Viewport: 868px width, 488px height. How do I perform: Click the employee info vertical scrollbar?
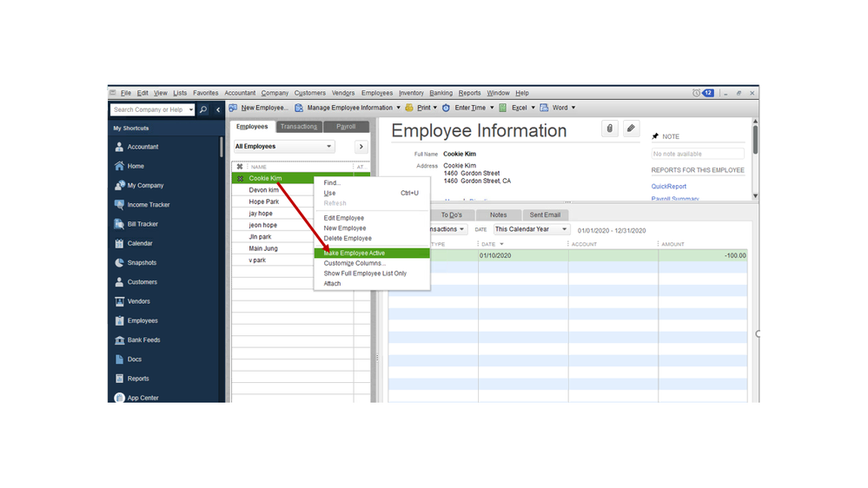tap(755, 141)
